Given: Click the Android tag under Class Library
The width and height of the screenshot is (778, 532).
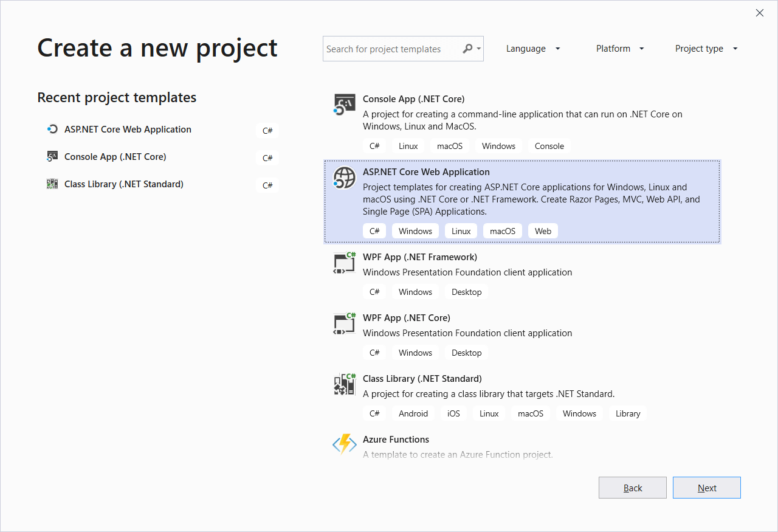Looking at the screenshot, I should pos(413,413).
